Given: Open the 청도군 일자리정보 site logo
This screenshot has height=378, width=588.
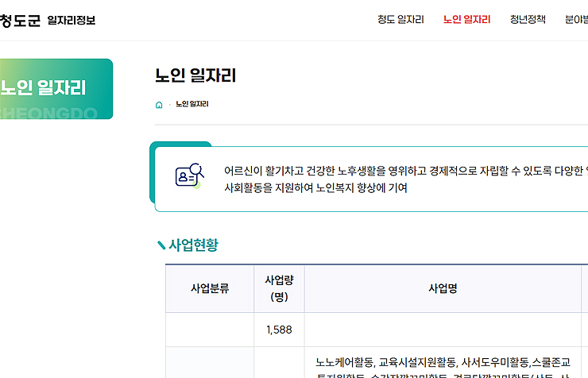Looking at the screenshot, I should tap(48, 20).
